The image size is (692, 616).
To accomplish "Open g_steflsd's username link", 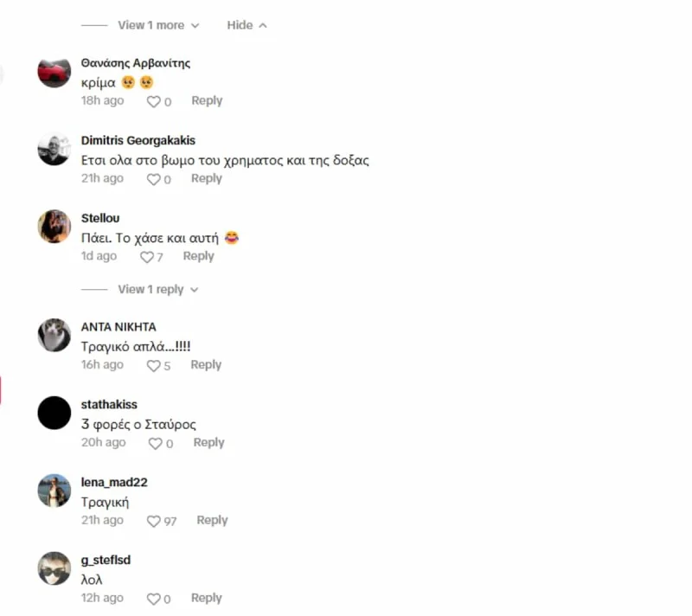I will (106, 560).
